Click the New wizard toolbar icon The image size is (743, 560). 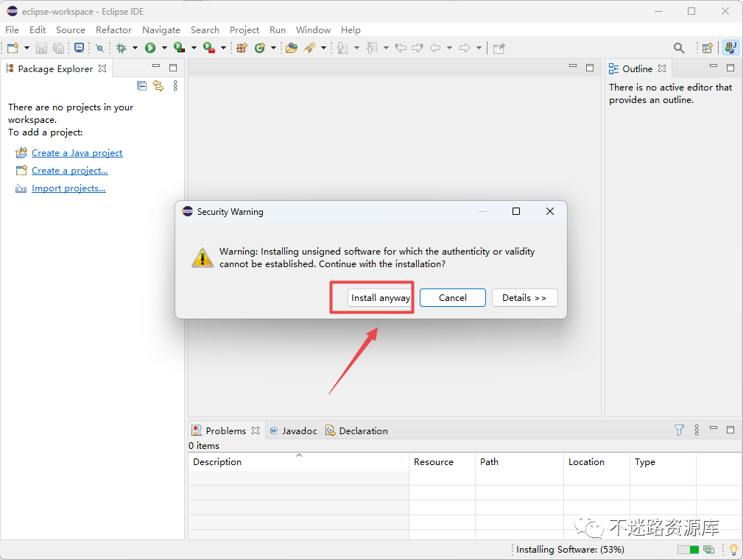pyautogui.click(x=13, y=48)
